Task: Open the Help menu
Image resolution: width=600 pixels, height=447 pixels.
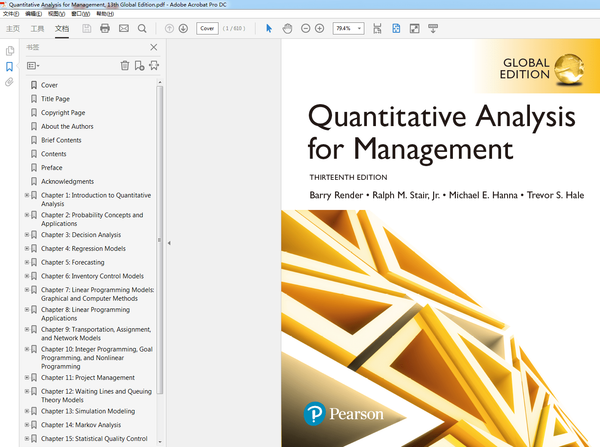Action: point(105,14)
